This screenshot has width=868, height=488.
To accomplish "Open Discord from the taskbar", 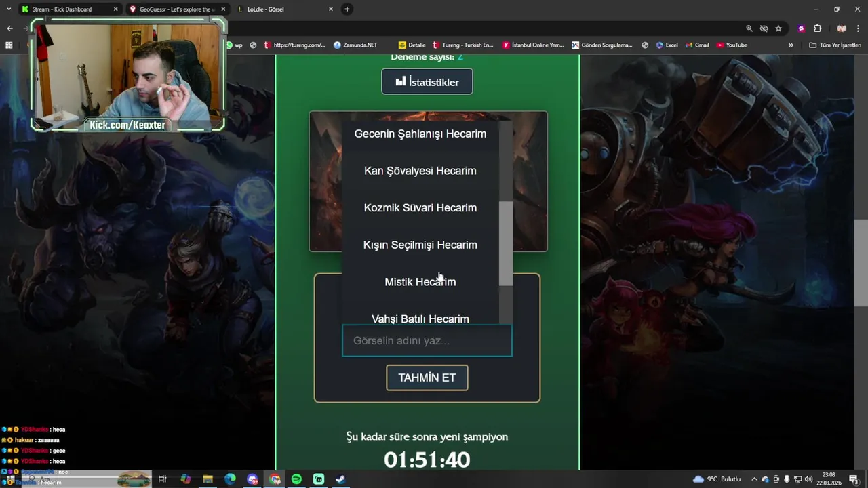I will [252, 479].
